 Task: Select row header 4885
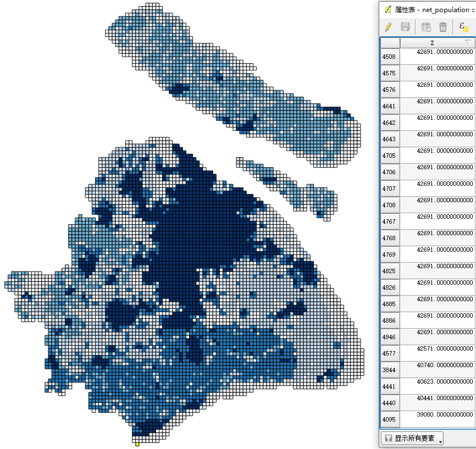[390, 304]
